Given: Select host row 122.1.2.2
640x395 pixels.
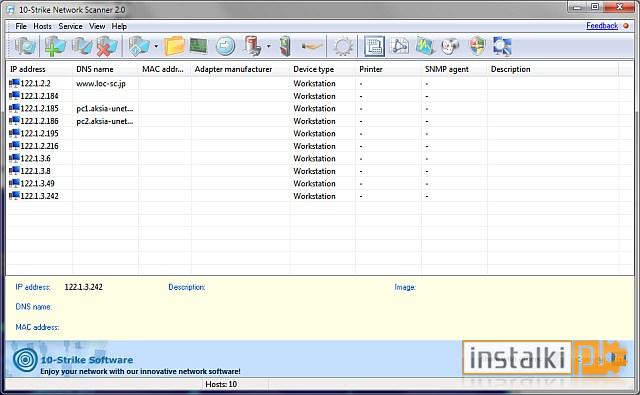Looking at the screenshot, I should coord(320,83).
